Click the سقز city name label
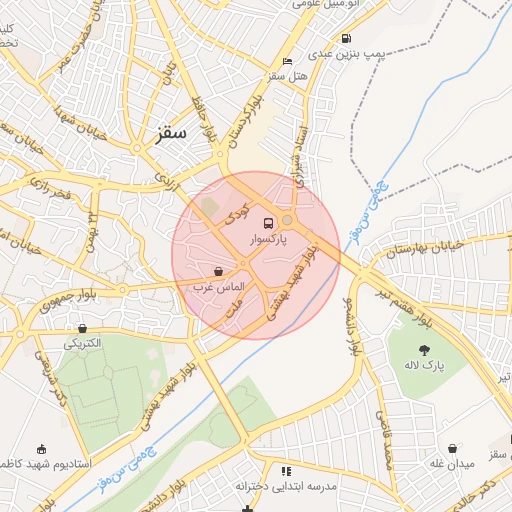The width and height of the screenshot is (512, 512). (170, 134)
